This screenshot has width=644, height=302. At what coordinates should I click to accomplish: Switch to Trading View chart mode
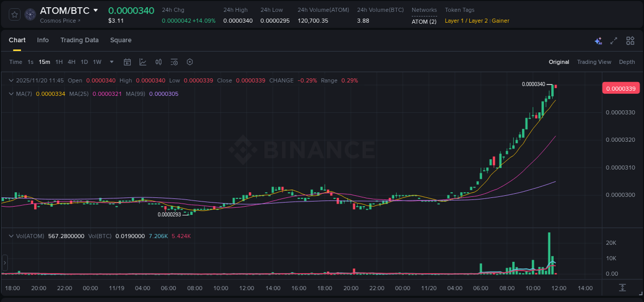(x=594, y=62)
